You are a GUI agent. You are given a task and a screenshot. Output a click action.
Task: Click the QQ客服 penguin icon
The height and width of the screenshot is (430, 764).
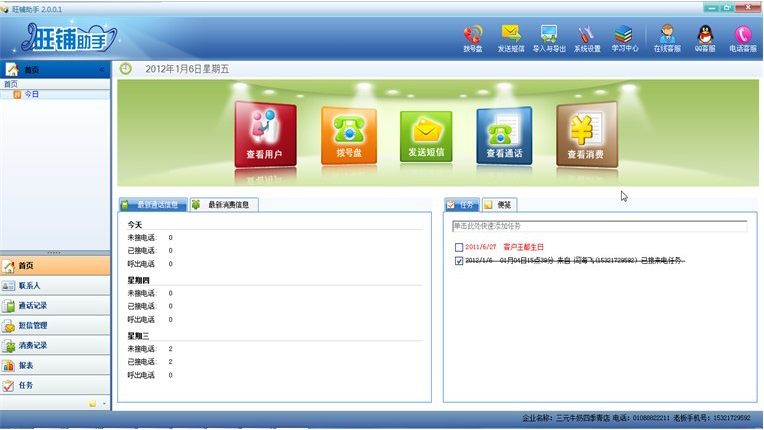tap(705, 37)
